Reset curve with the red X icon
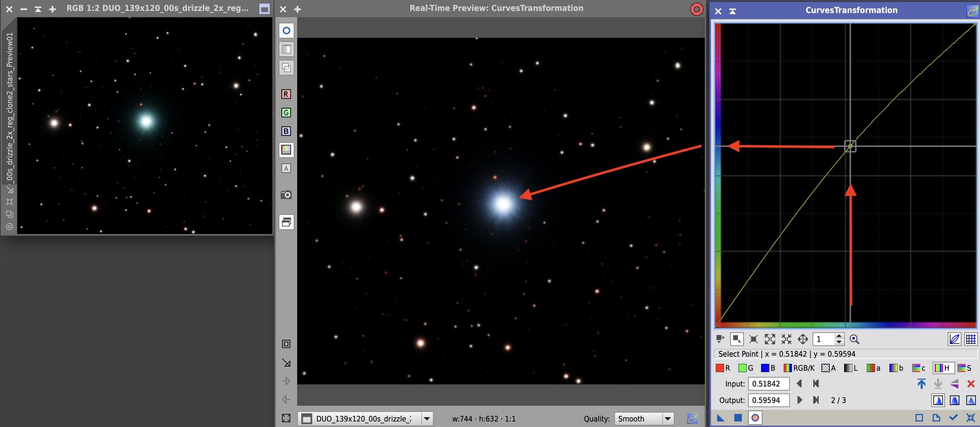The width and height of the screenshot is (980, 427). pyautogui.click(x=971, y=384)
